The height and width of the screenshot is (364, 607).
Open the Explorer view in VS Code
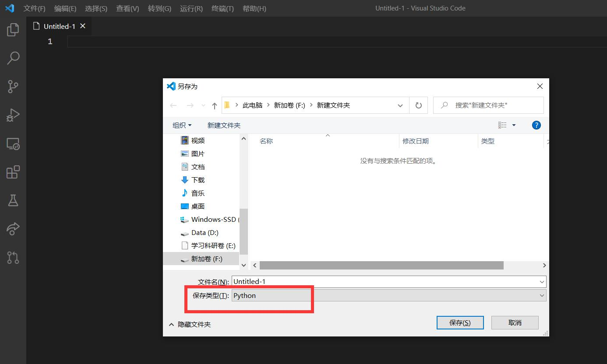pos(13,29)
